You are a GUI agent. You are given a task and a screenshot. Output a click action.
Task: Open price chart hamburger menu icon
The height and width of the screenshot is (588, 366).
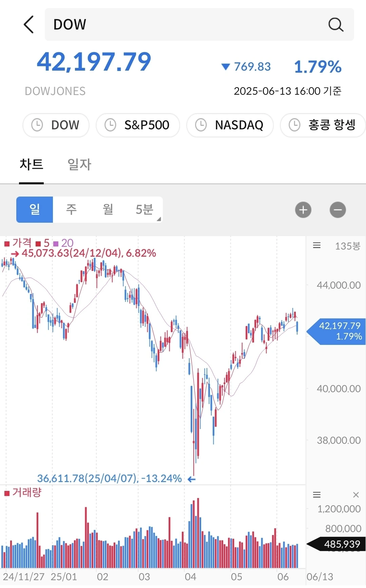coord(317,245)
